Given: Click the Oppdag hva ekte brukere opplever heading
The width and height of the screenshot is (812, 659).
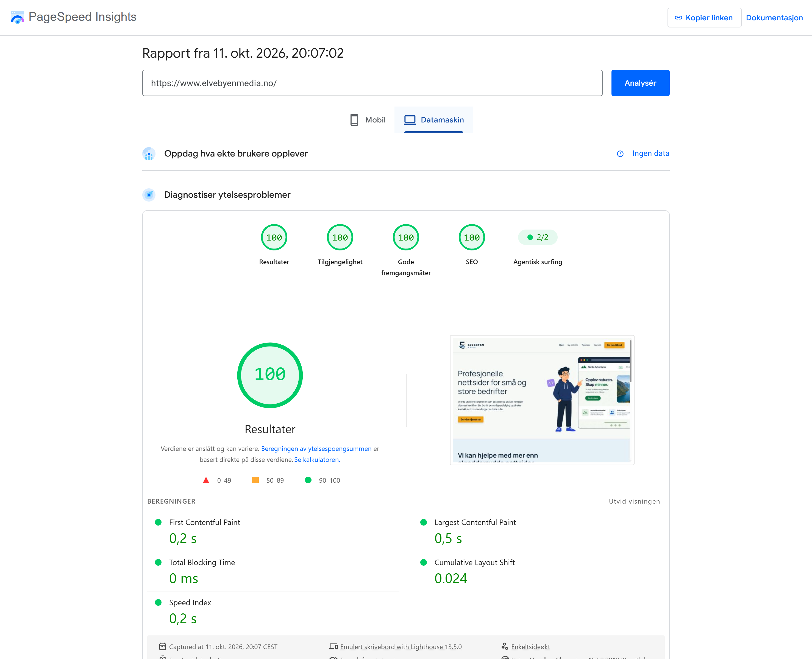Looking at the screenshot, I should pos(236,153).
